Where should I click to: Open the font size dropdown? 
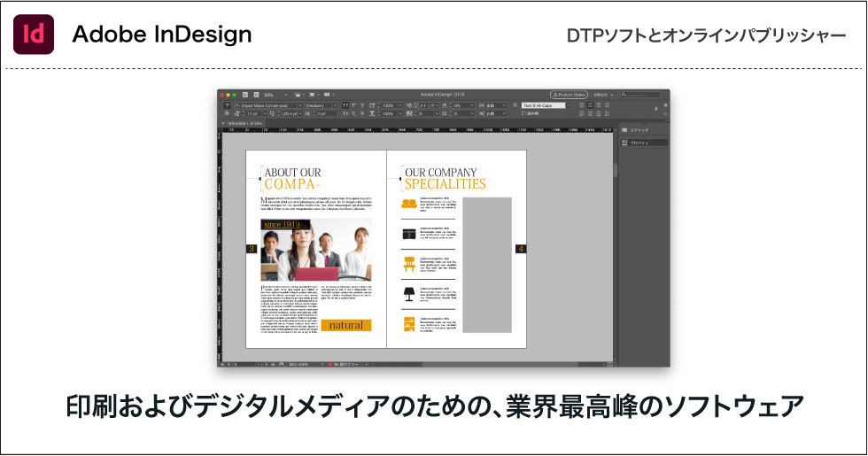tap(265, 113)
